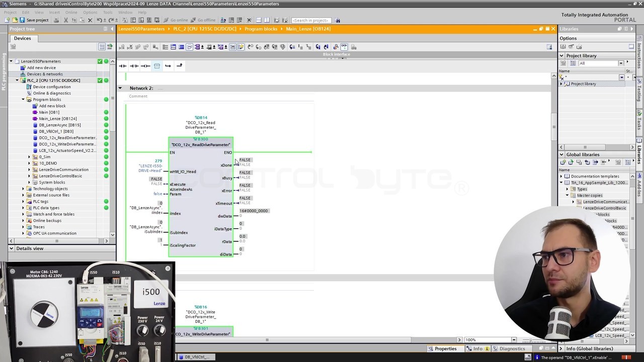Click the DB_VfdCtrl taskbar editor button
This screenshot has width=644, height=362.
pyautogui.click(x=196, y=357)
